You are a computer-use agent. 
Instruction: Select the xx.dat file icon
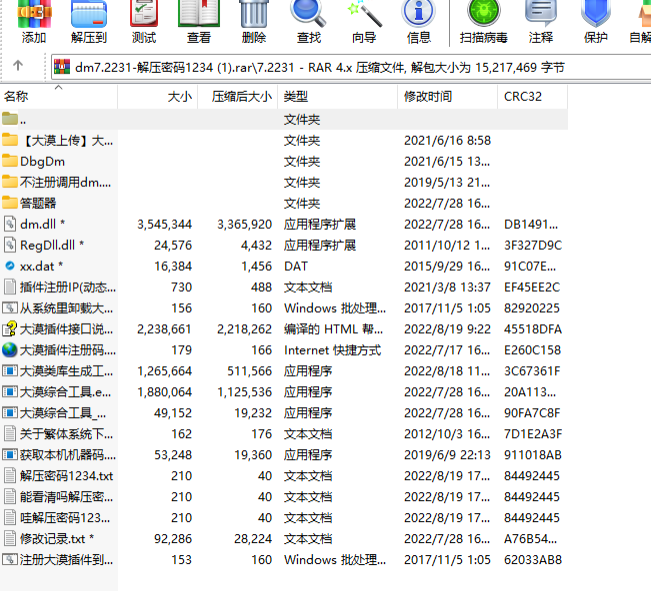click(10, 266)
